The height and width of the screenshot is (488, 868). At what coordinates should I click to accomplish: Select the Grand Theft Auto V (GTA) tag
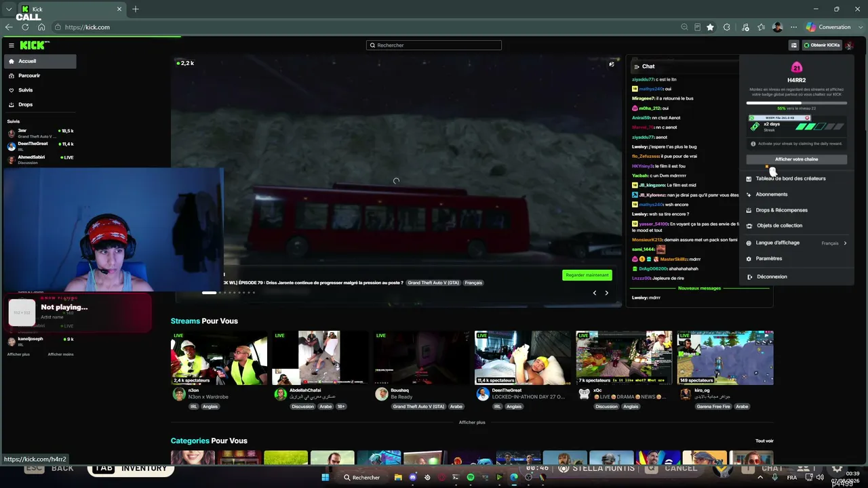[x=433, y=283]
